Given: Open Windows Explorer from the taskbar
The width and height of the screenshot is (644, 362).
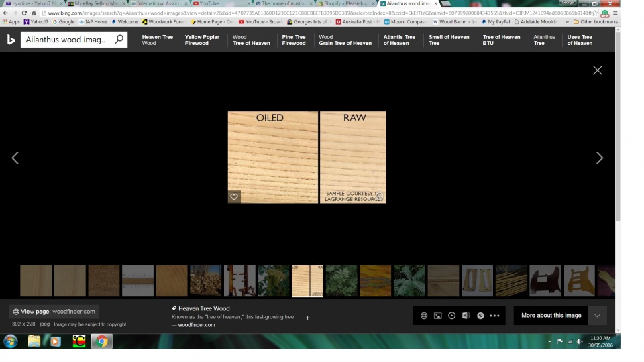Looking at the screenshot, I should click(34, 341).
